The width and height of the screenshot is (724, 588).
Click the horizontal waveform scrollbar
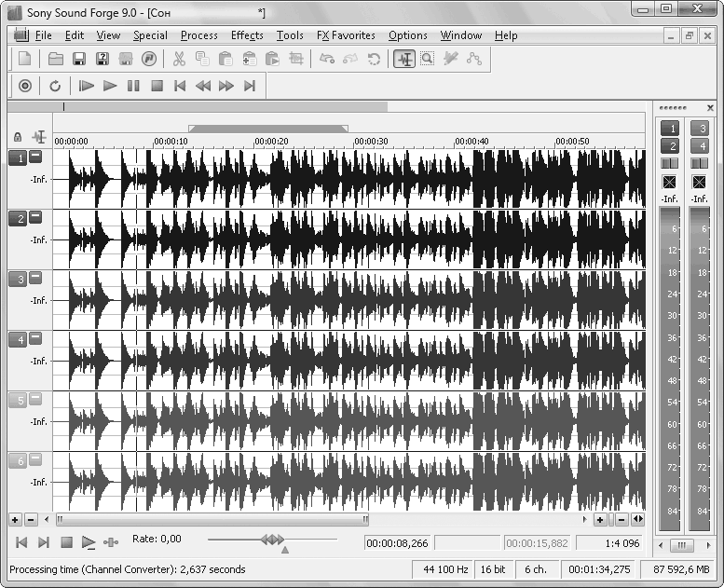click(212, 519)
